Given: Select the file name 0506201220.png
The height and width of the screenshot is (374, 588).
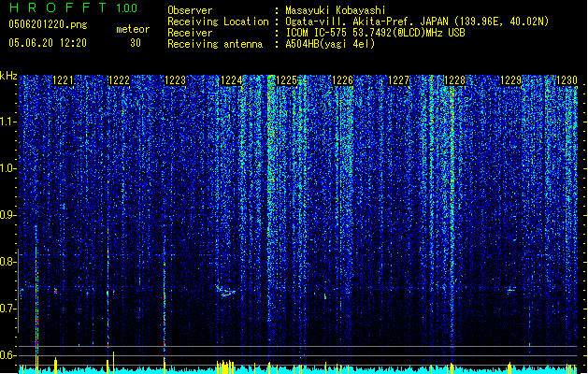Looking at the screenshot, I should pos(48,25).
